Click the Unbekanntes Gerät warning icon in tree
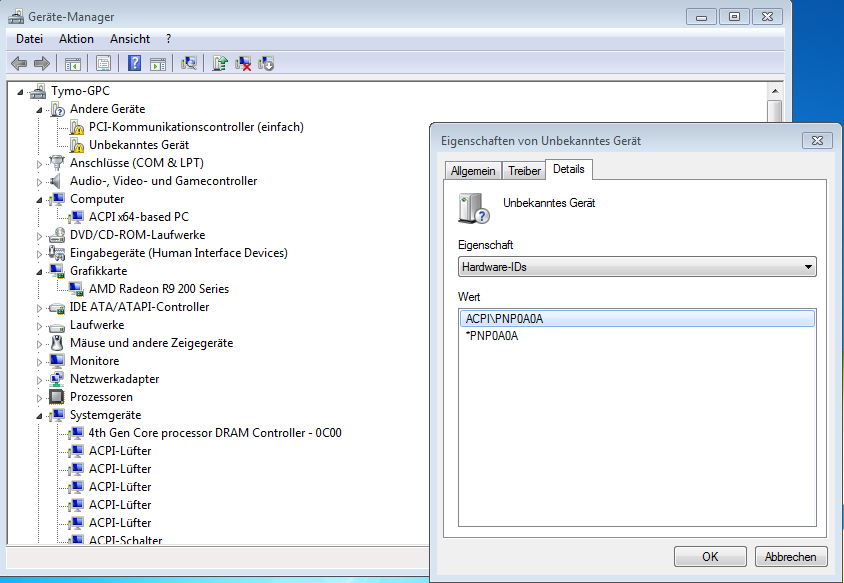844x583 pixels. pos(77,145)
